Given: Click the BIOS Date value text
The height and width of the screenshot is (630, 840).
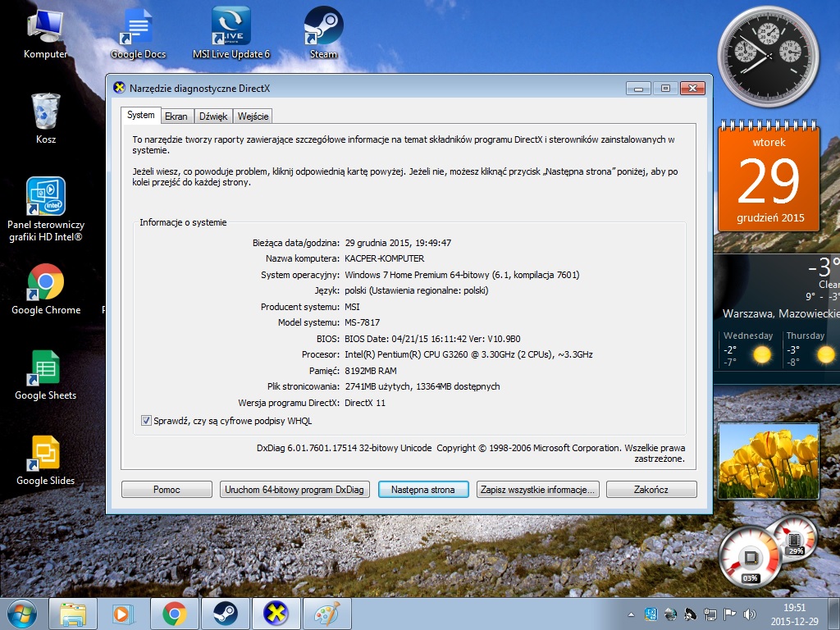Looking at the screenshot, I should point(432,339).
